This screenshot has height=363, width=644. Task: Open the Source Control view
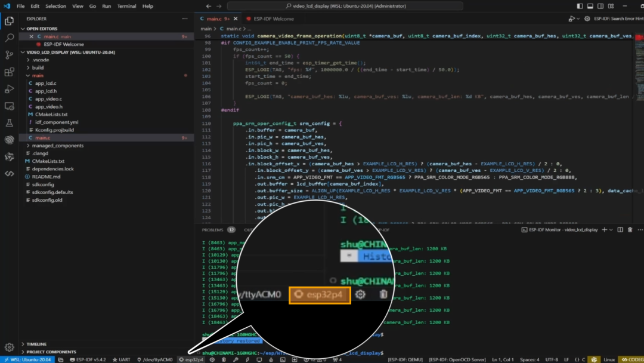click(9, 55)
